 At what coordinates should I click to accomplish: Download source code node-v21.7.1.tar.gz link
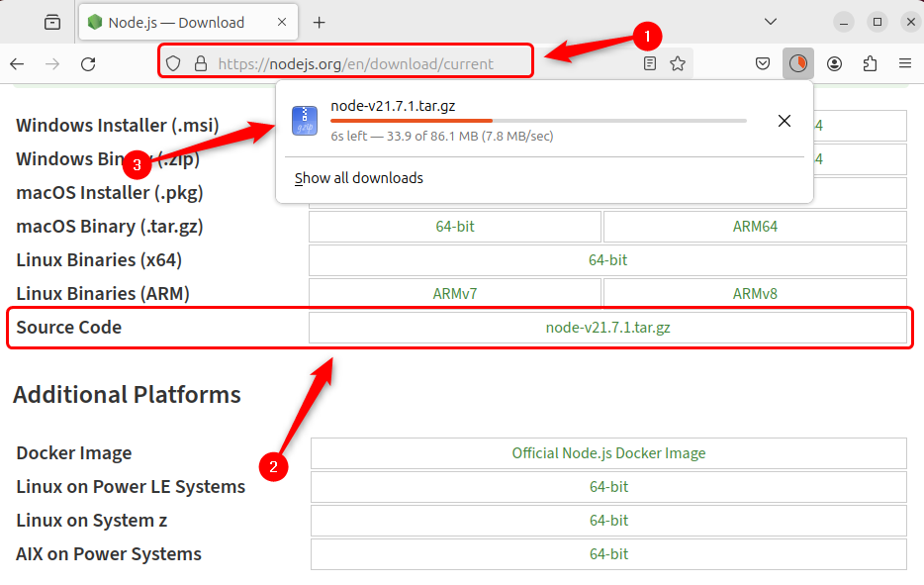[607, 328]
